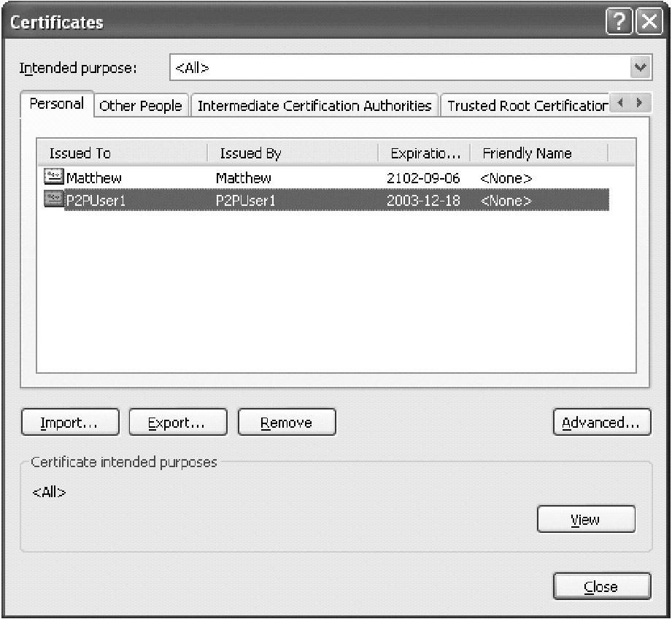Click the Matthew certificate icon

click(x=54, y=177)
